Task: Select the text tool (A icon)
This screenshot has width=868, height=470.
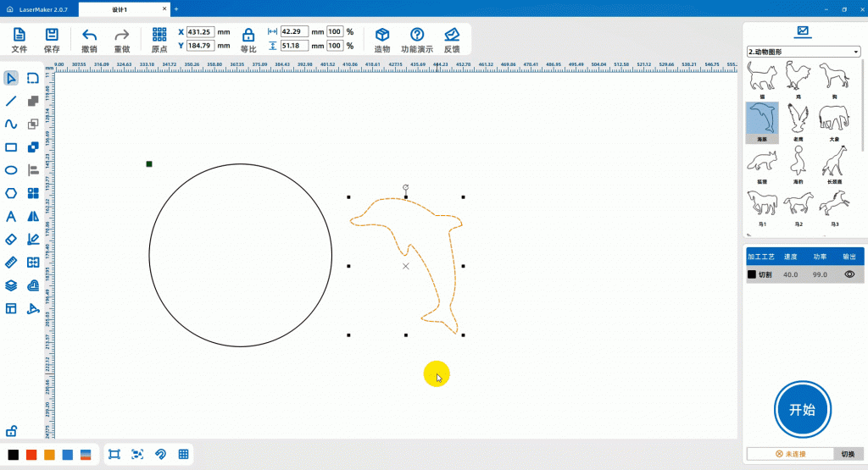Action: tap(11, 216)
